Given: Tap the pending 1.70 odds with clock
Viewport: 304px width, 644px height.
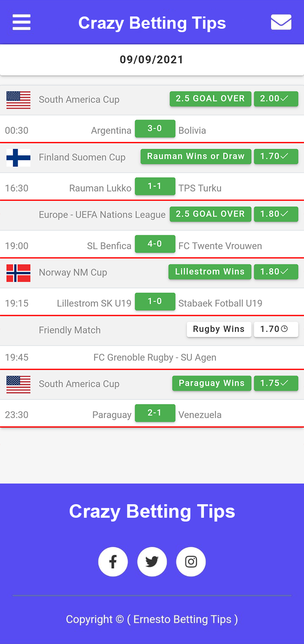Looking at the screenshot, I should (x=276, y=329).
